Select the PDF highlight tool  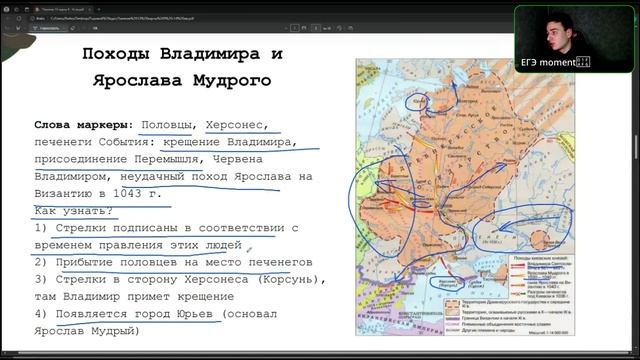point(18,28)
